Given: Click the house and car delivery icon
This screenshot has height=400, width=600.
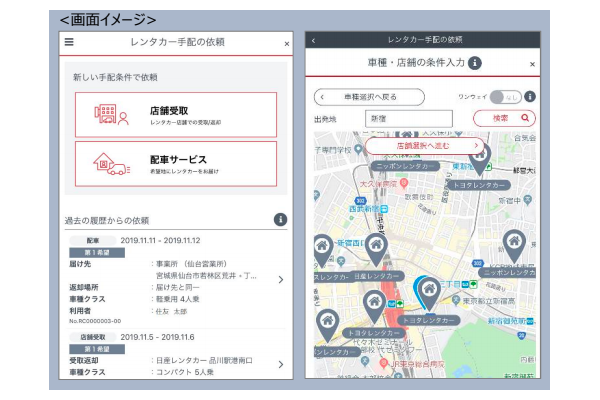Looking at the screenshot, I should (x=111, y=164).
